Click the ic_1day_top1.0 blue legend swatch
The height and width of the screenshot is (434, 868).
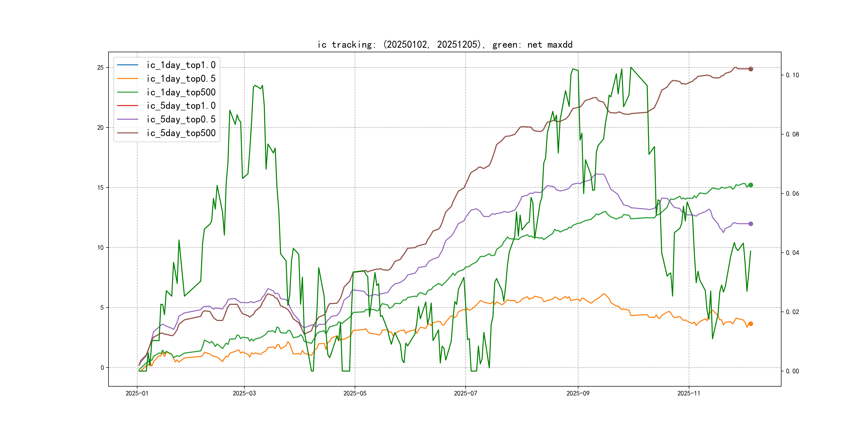point(127,65)
